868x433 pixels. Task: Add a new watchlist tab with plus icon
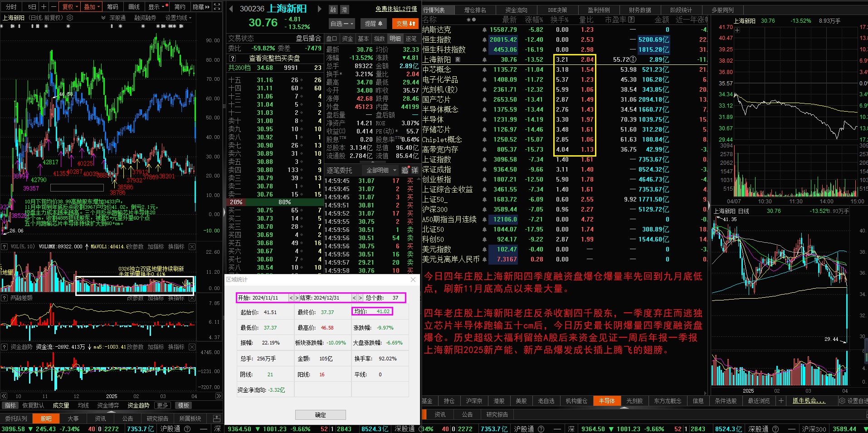(x=781, y=401)
